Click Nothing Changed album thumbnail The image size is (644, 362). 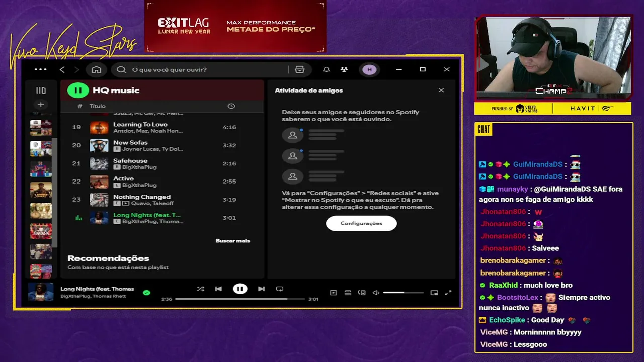pyautogui.click(x=99, y=200)
